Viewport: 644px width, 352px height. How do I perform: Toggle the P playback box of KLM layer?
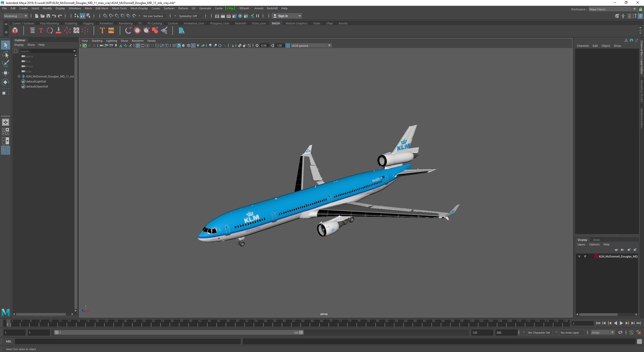(585, 256)
